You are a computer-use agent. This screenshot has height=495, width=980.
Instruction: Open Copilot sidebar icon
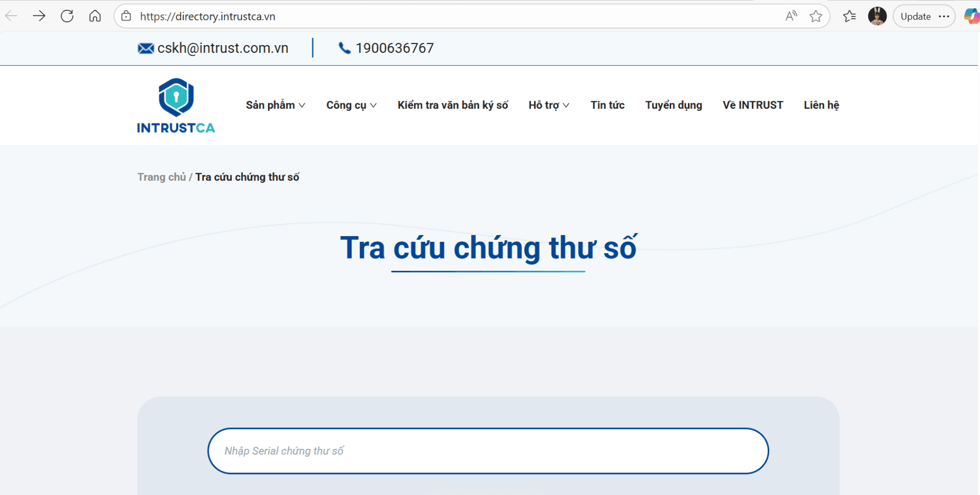click(x=972, y=16)
